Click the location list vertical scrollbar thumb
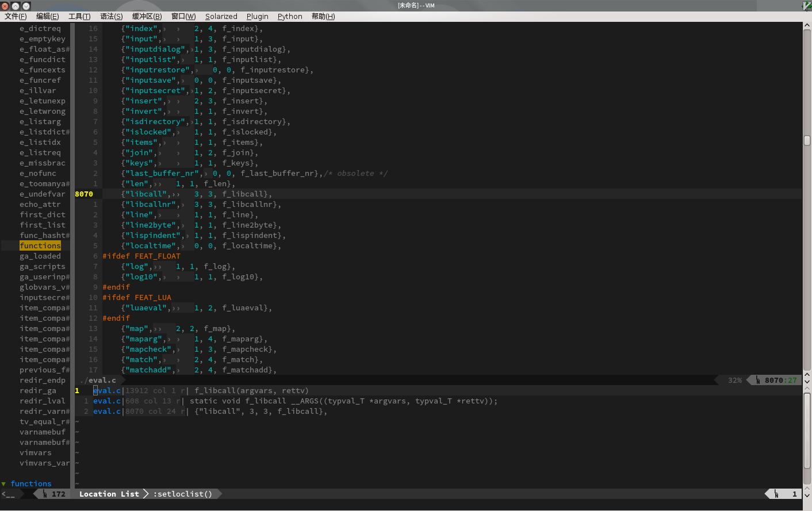Screen dimensions: 812x511 807,431
